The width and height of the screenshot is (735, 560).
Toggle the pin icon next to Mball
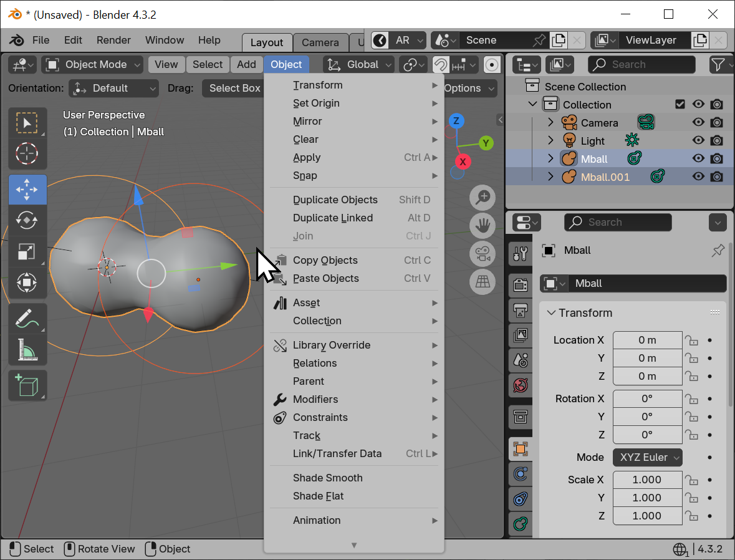pos(718,251)
